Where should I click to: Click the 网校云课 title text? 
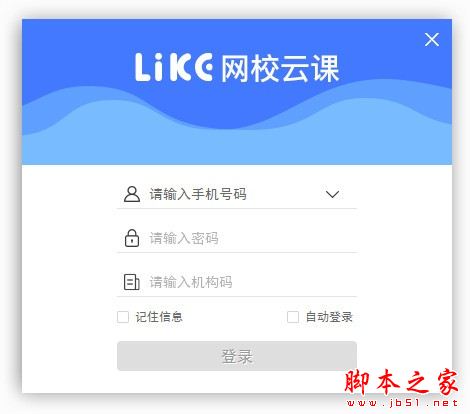[x=280, y=68]
